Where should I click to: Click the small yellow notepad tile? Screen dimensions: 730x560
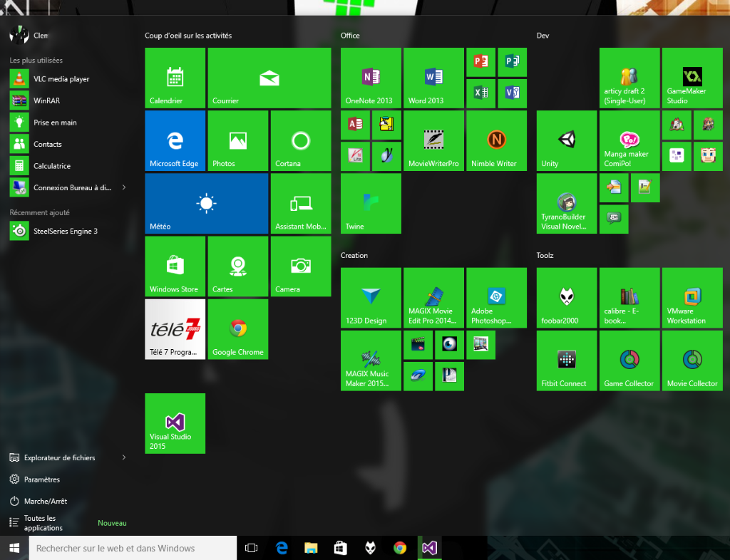coord(386,125)
